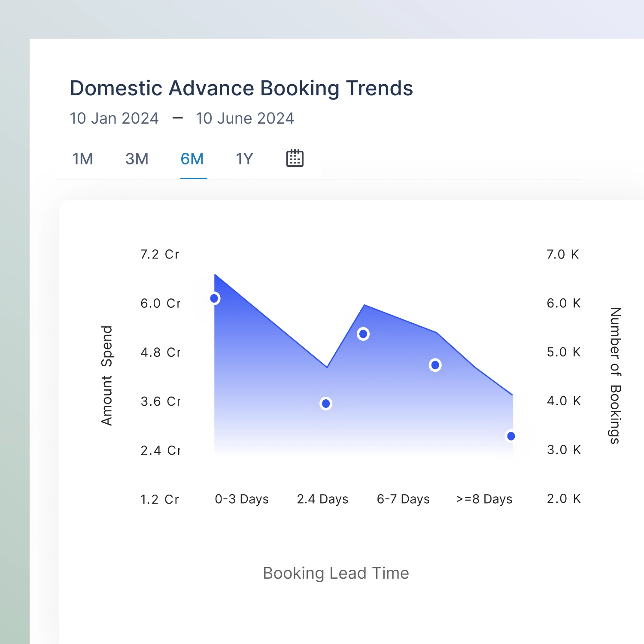Click the '>=8 Days' axis label
644x644 pixels.
click(484, 499)
